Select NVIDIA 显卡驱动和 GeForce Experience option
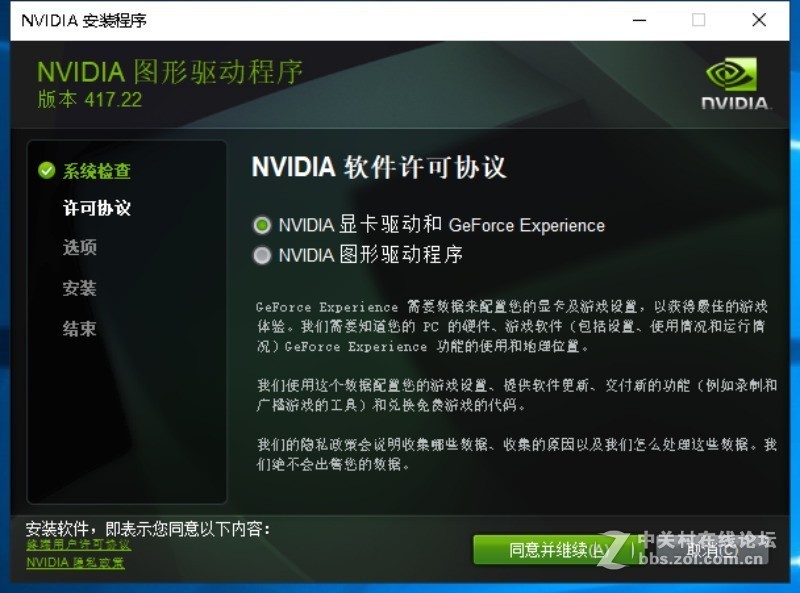 [262, 225]
